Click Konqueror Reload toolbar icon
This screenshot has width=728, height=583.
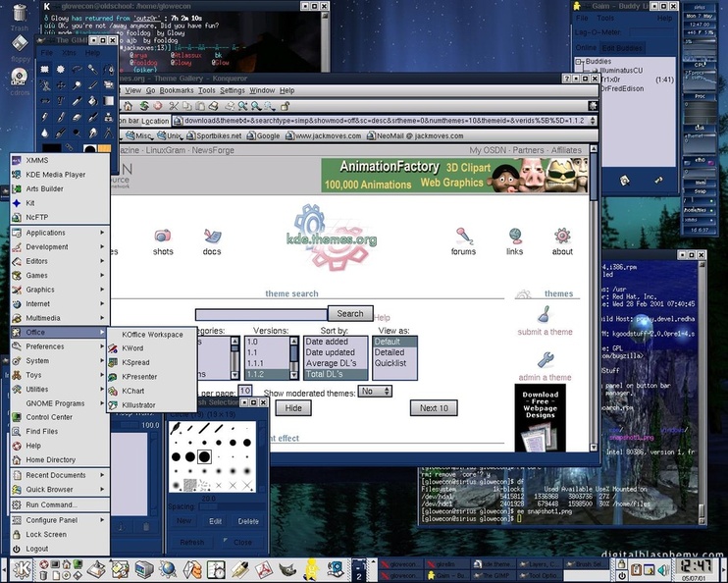pos(144,106)
